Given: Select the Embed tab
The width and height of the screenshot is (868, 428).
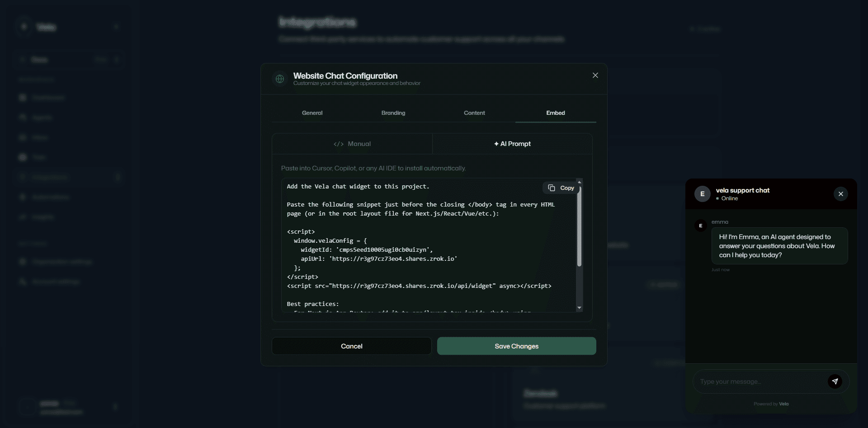Looking at the screenshot, I should click(556, 113).
